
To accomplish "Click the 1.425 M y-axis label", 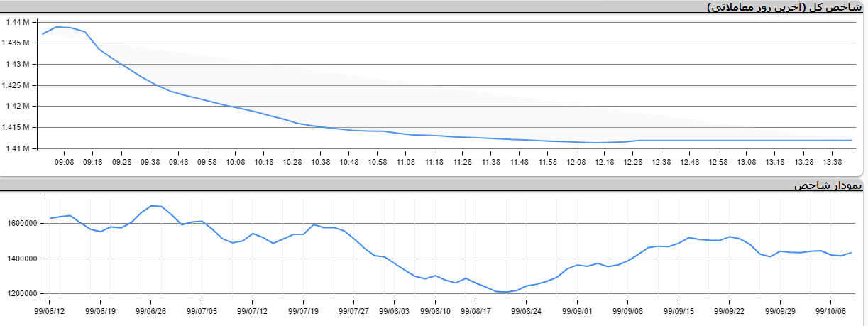I will pyautogui.click(x=16, y=85).
